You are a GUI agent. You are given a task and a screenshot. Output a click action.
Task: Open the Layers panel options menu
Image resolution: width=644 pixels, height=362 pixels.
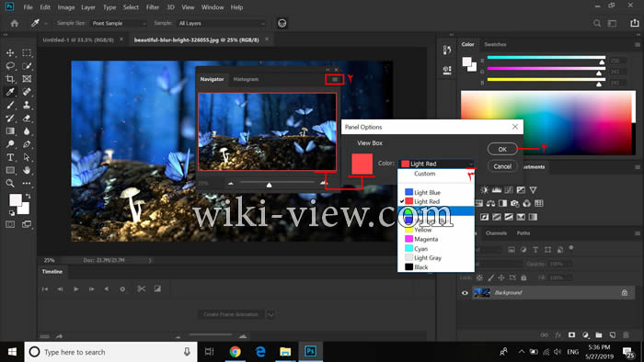pyautogui.click(x=638, y=232)
